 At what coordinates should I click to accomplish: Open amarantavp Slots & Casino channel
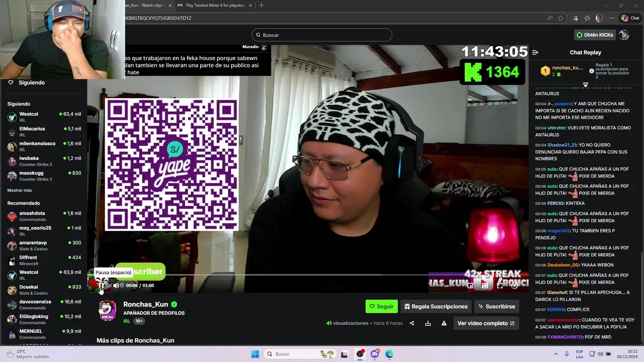click(x=44, y=246)
